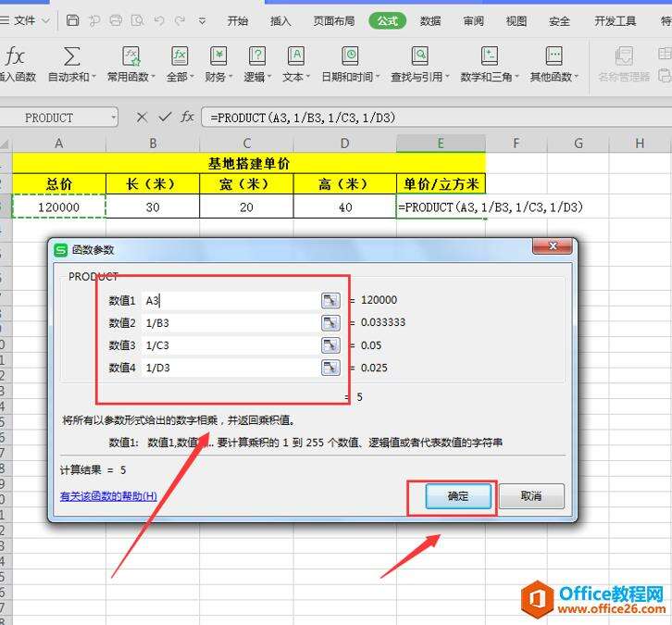The width and height of the screenshot is (672, 625).
Task: Open the Text (文本) functions icon
Action: tap(295, 56)
